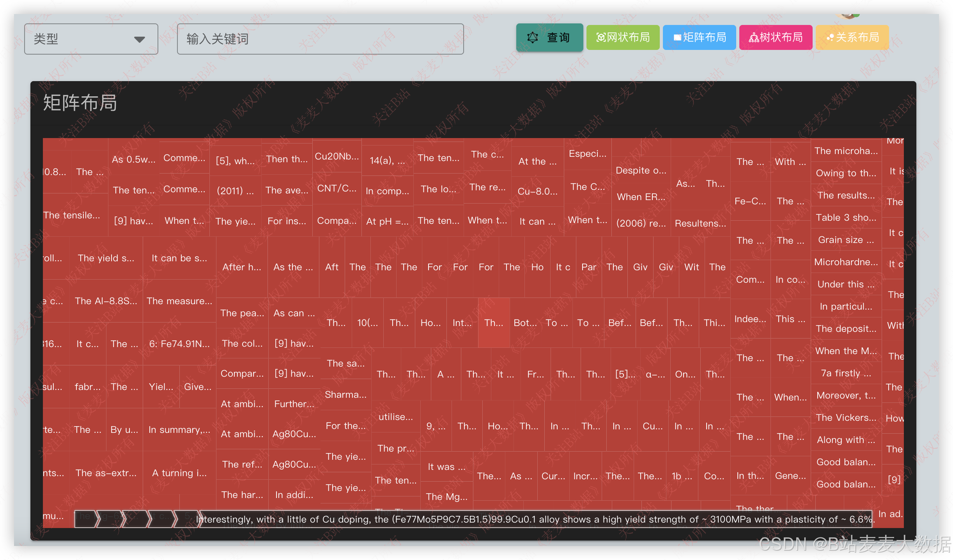953x560 pixels.
Task: Click the graph icon in 查询 button
Action: coord(533,37)
